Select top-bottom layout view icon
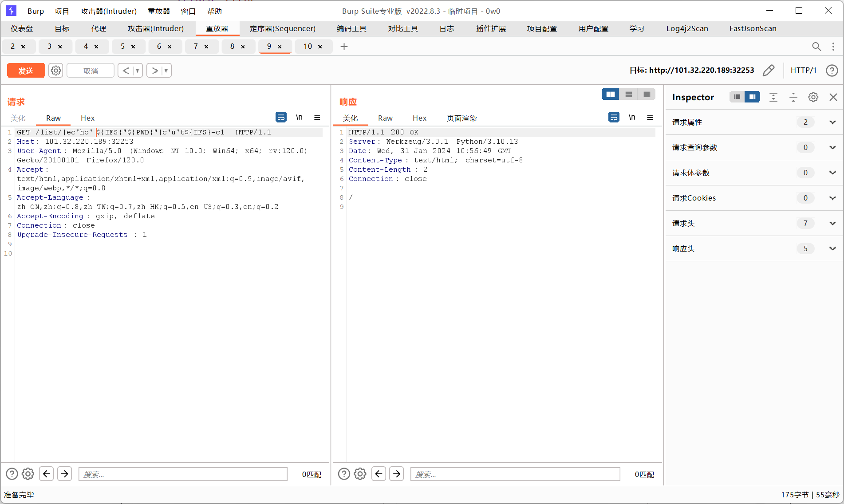The width and height of the screenshot is (844, 504). coord(629,94)
